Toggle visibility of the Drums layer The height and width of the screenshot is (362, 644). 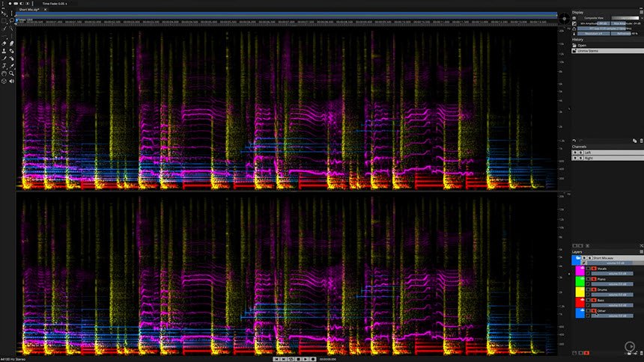pyautogui.click(x=588, y=289)
